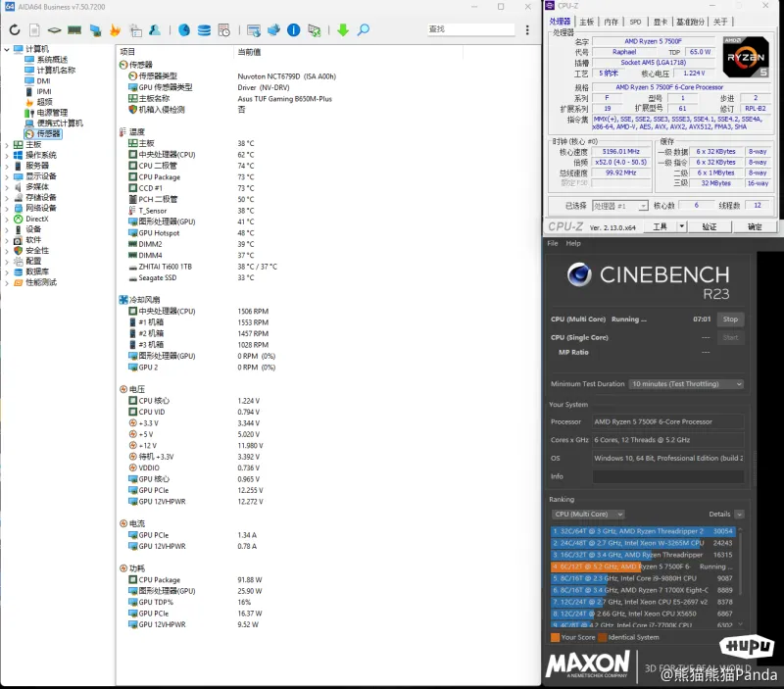This screenshot has width=784, height=689.
Task: Open the Minimum Test Duration dropdown
Action: click(686, 384)
